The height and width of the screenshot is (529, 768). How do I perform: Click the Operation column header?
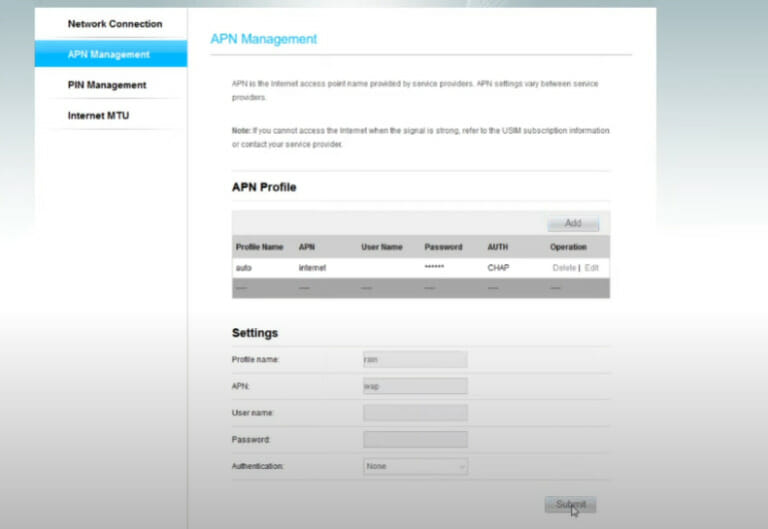click(x=568, y=247)
